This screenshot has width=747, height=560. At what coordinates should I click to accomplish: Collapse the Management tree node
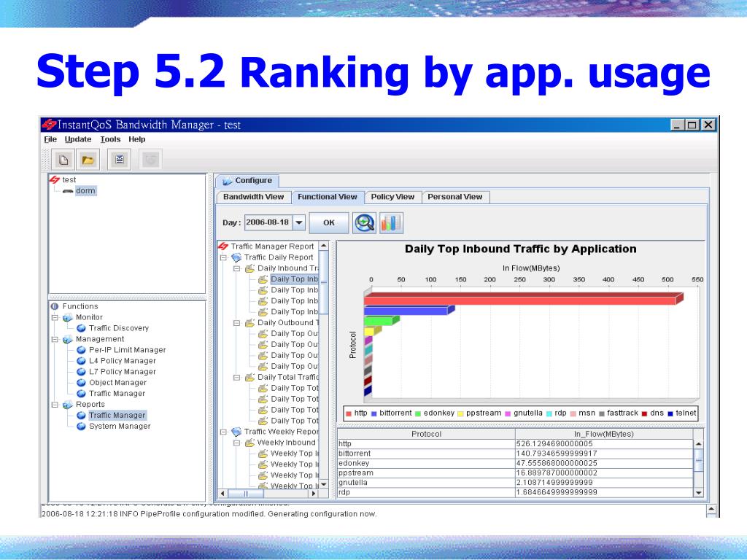[55, 339]
